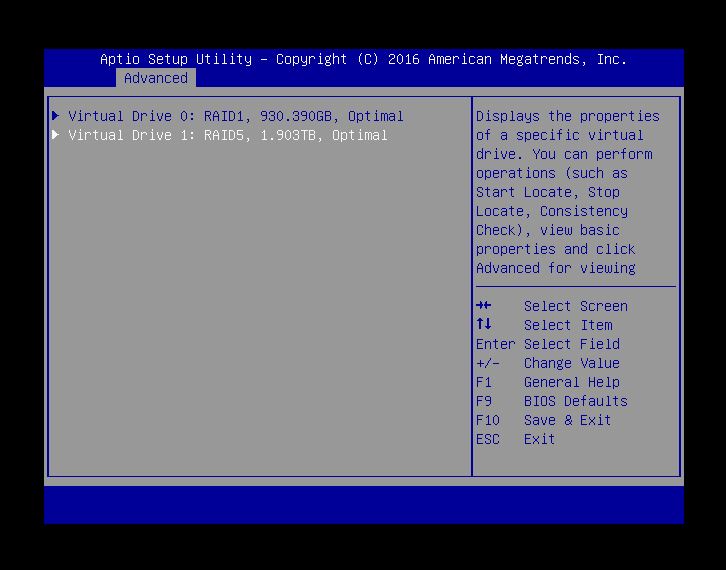Screen dimensions: 726x570
Task: Click the 'Exit' text next to ESC
Action: [x=539, y=439]
